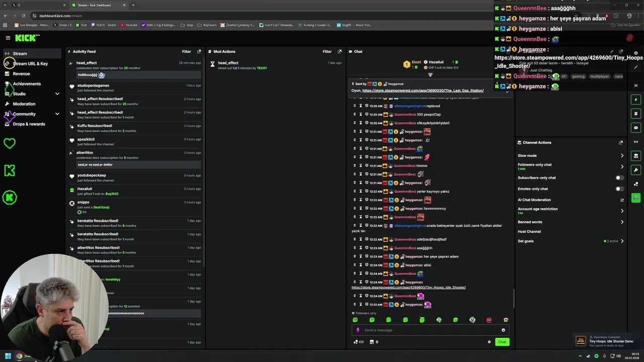This screenshot has height=362, width=644.
Task: Expand the Community sidebar section
Action: (57, 114)
